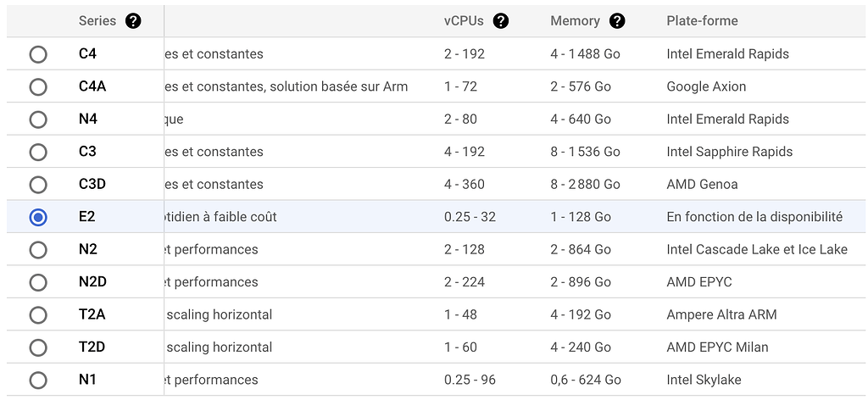Select the N4 machine series option

[x=38, y=119]
